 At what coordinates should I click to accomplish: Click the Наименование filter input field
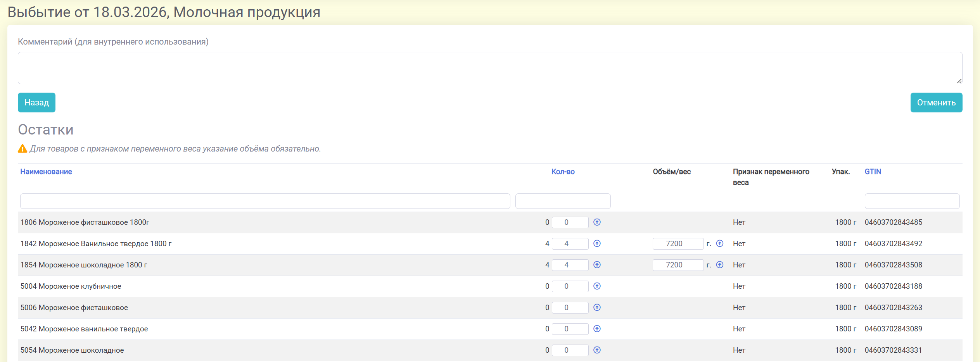click(265, 201)
